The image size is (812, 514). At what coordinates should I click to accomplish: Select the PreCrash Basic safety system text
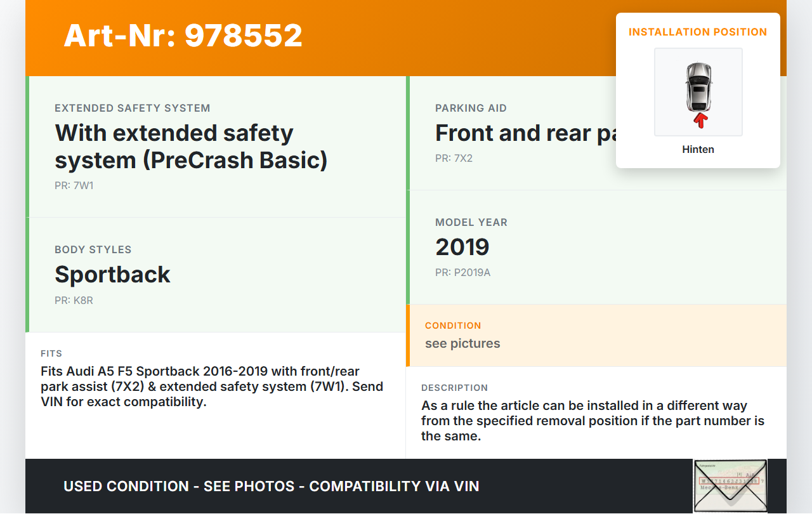[x=191, y=147]
